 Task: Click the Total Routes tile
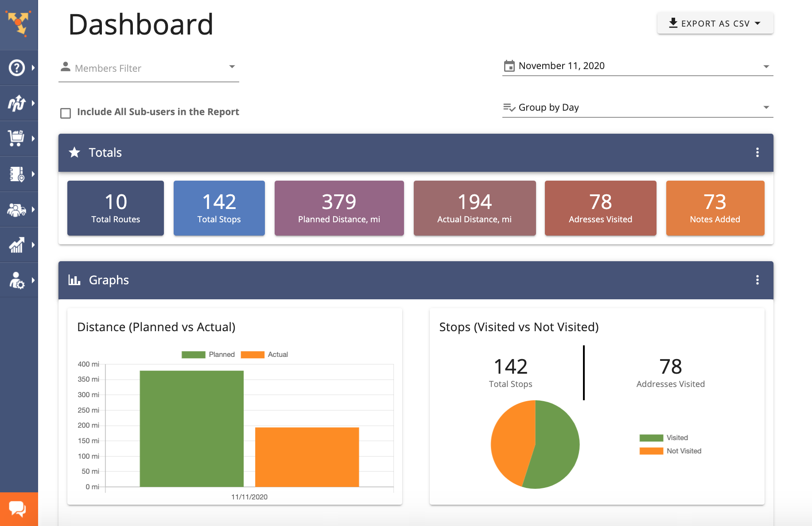pyautogui.click(x=116, y=208)
